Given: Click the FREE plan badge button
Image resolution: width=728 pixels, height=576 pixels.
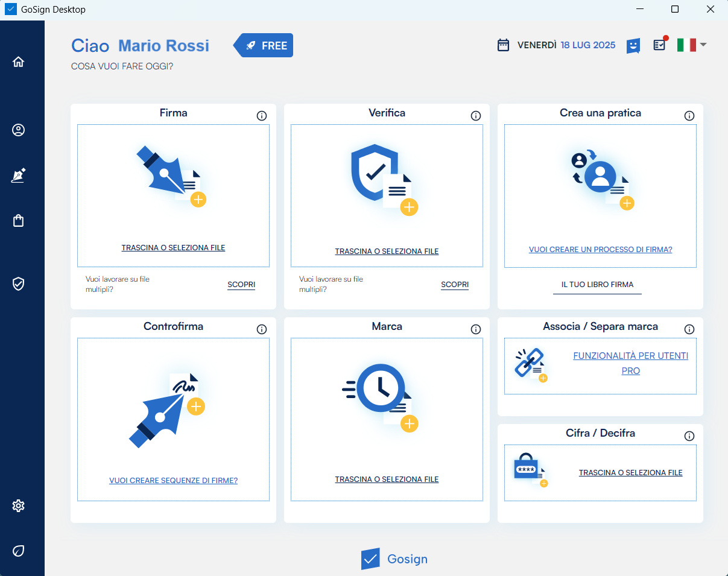Looking at the screenshot, I should pyautogui.click(x=264, y=45).
